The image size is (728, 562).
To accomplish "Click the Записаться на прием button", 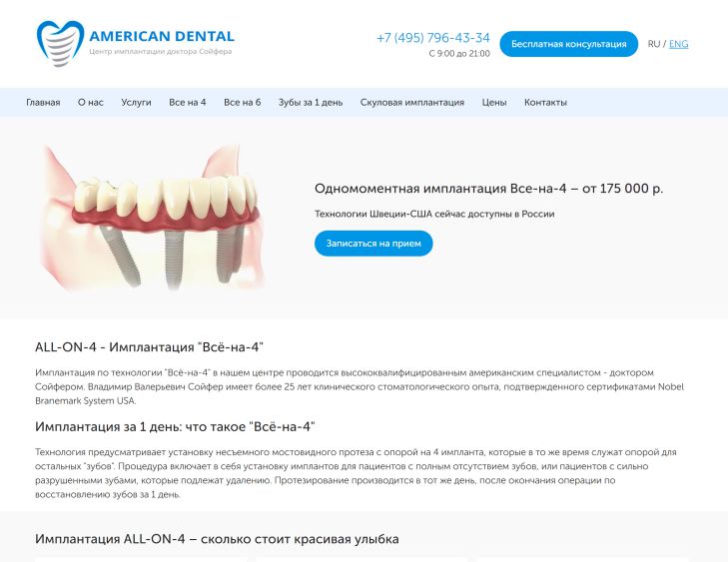I will click(x=373, y=244).
